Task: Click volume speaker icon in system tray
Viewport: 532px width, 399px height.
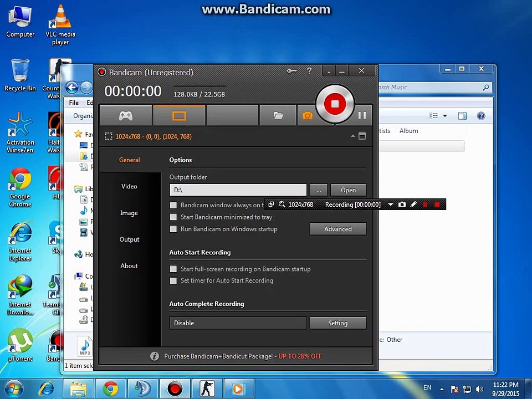Action: pos(479,389)
